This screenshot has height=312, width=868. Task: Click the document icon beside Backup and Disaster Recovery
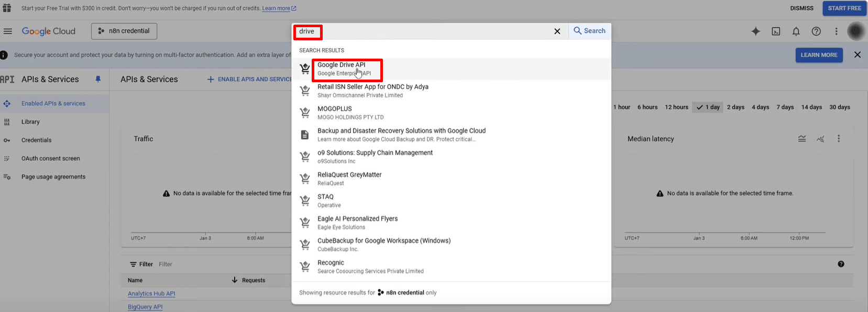click(x=305, y=135)
